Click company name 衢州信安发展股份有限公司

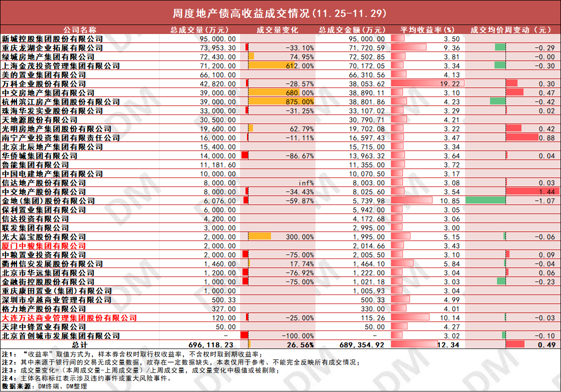(52, 263)
